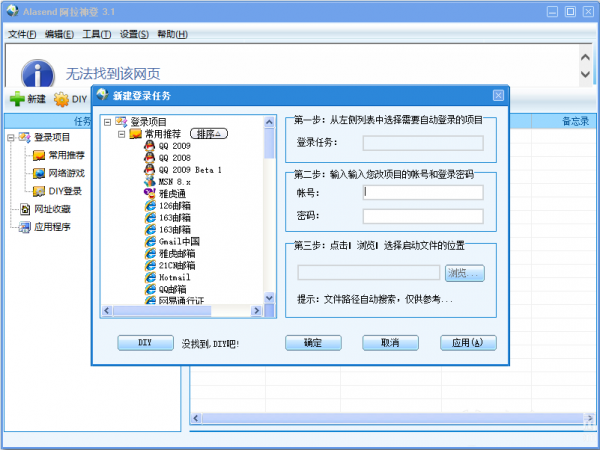Screen dimensions: 600x450
Task: Click the tree list scroll-down arrow
Action: (269, 298)
